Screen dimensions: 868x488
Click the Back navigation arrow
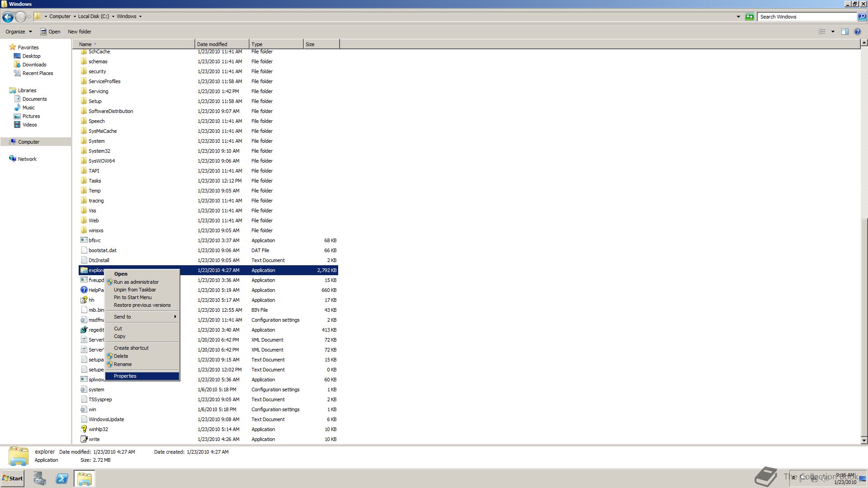tap(8, 17)
